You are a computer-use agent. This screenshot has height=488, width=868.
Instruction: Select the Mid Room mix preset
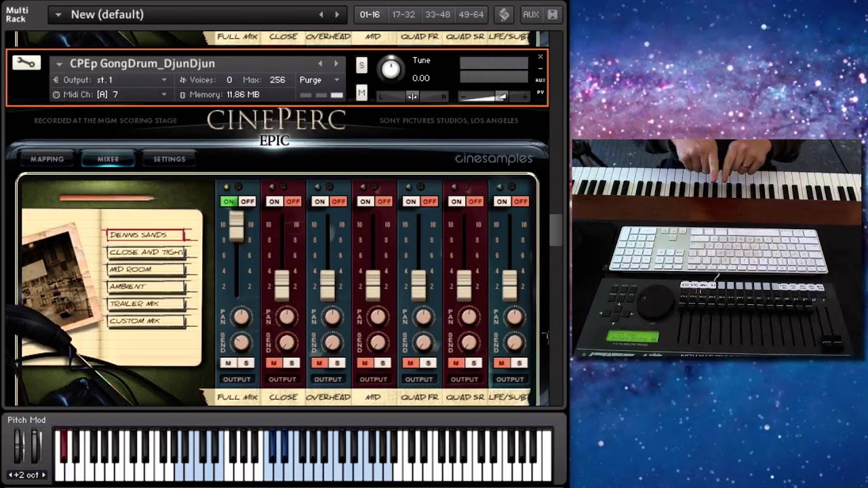coord(146,270)
